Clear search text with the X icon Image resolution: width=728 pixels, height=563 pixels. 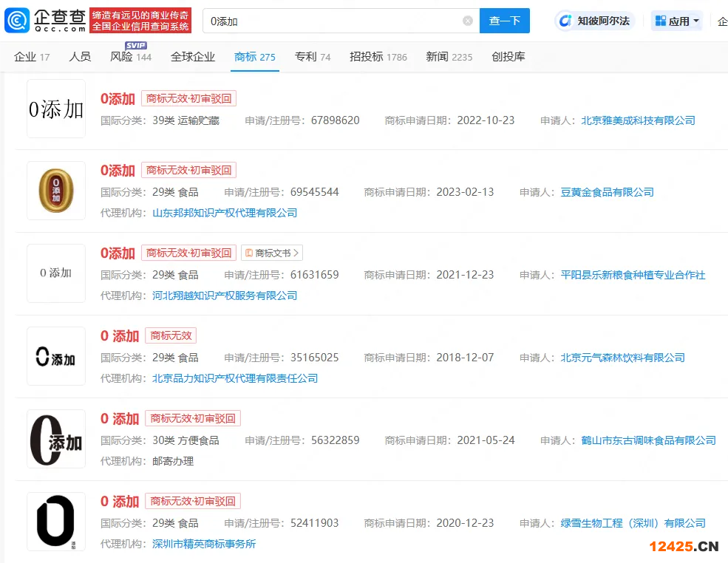tap(468, 21)
